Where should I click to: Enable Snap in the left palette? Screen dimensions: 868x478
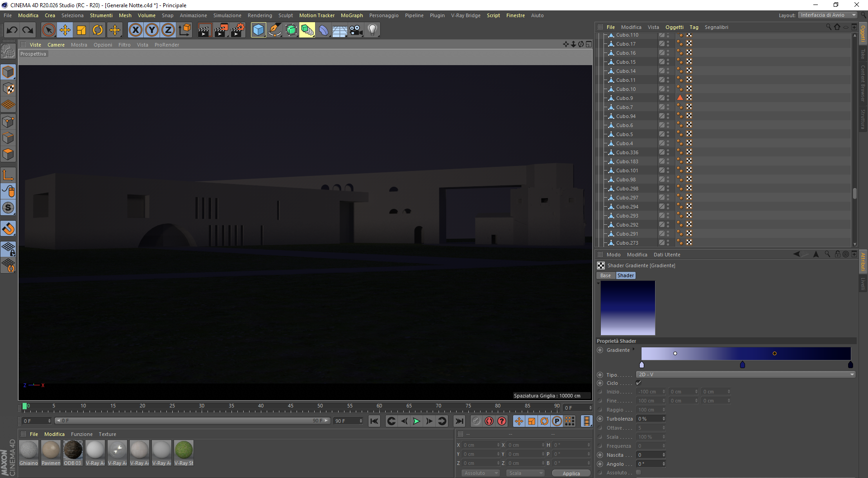(x=8, y=229)
